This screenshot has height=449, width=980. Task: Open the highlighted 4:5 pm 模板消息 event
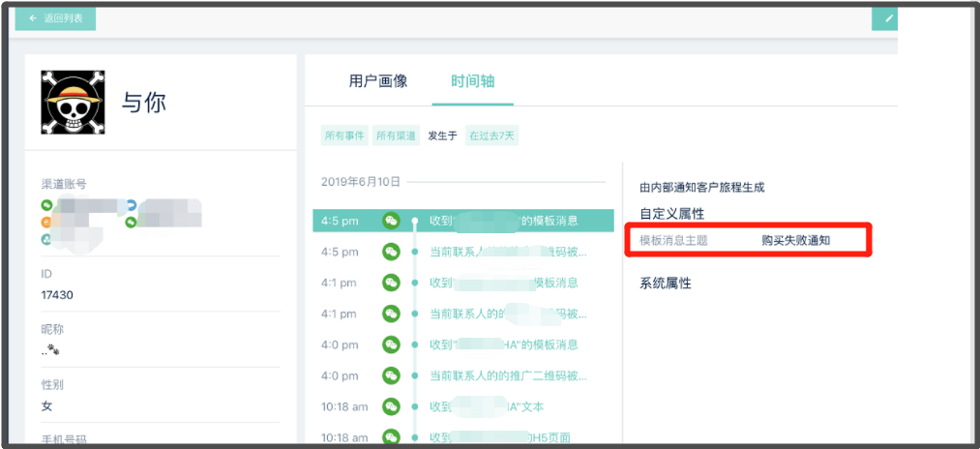pos(503,221)
